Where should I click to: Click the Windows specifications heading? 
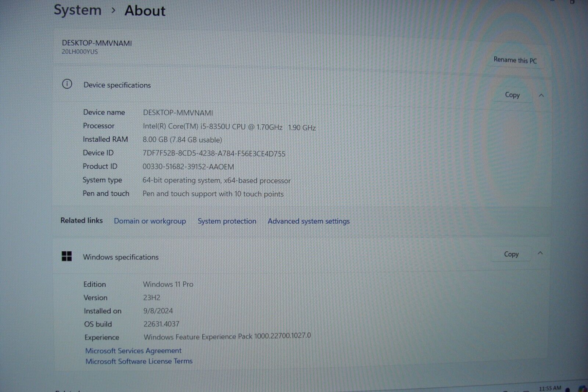point(121,257)
